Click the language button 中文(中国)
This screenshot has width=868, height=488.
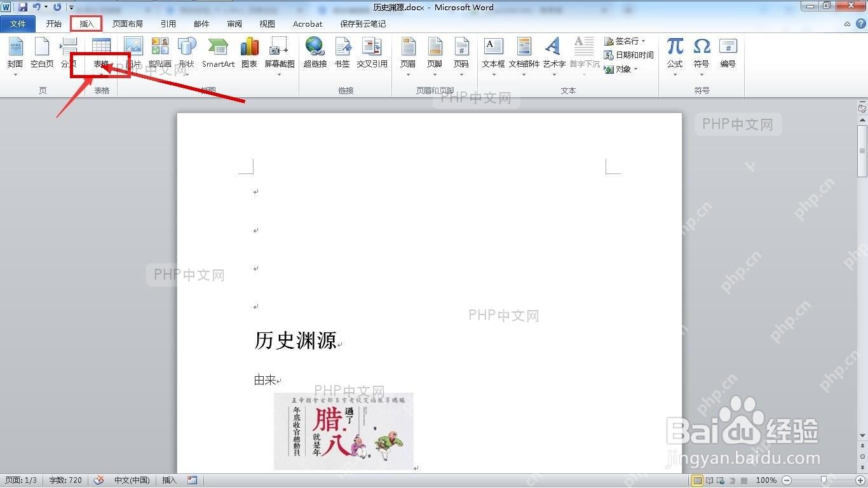132,480
